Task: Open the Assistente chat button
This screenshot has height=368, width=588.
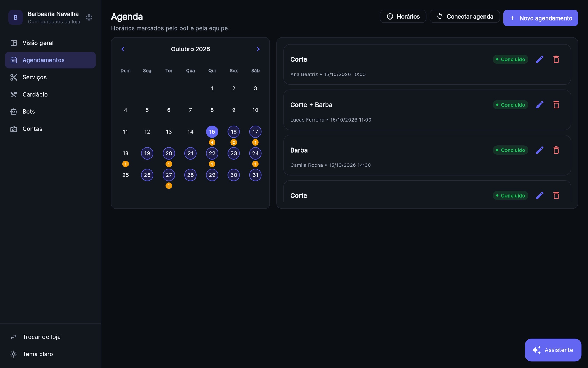Action: tap(553, 350)
